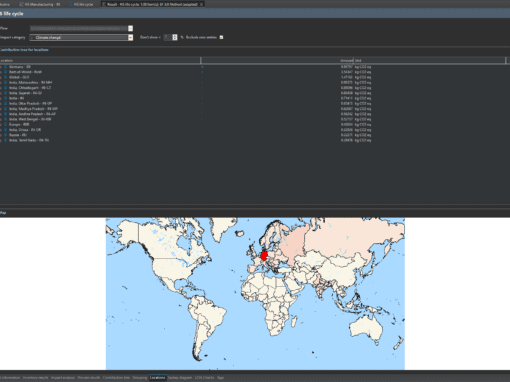
Task: Click location icon of India, Andhra Pradesh row
Action: [x=5, y=114]
